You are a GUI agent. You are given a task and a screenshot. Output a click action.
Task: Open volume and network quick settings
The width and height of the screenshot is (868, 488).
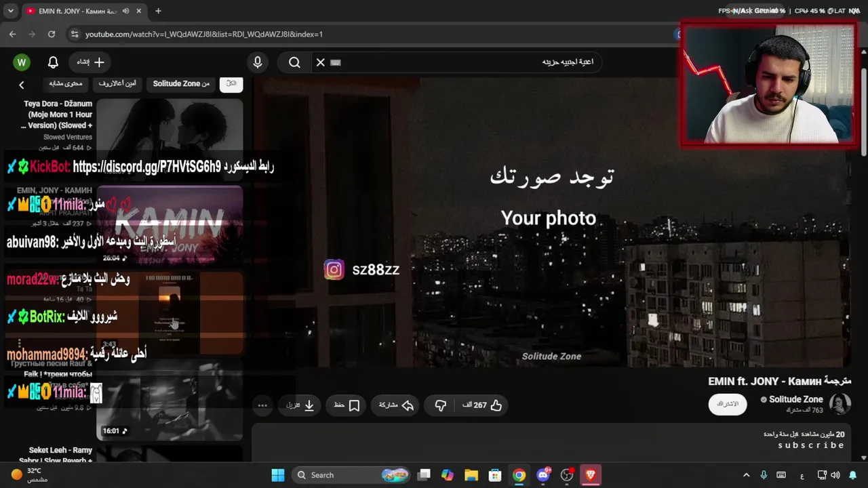pyautogui.click(x=829, y=475)
